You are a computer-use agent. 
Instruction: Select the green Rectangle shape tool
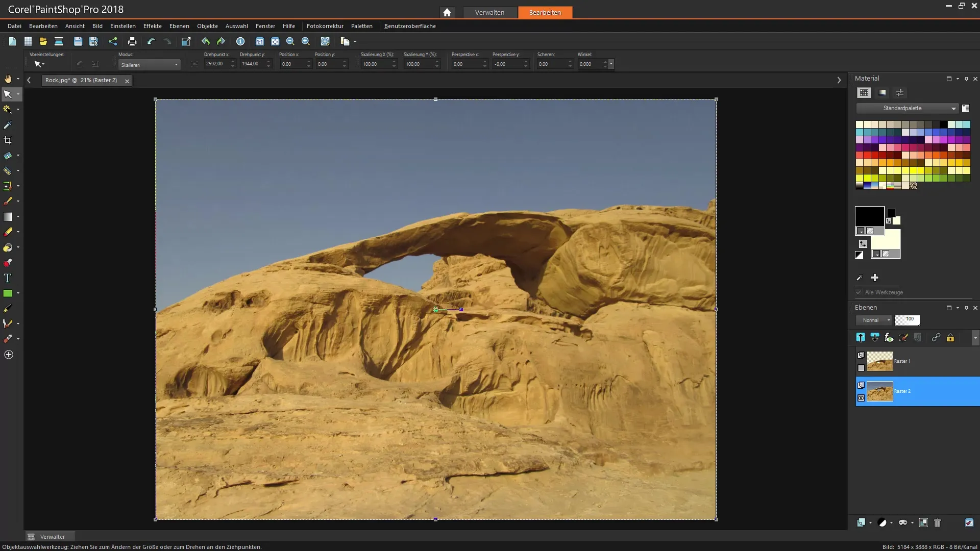pyautogui.click(x=8, y=293)
